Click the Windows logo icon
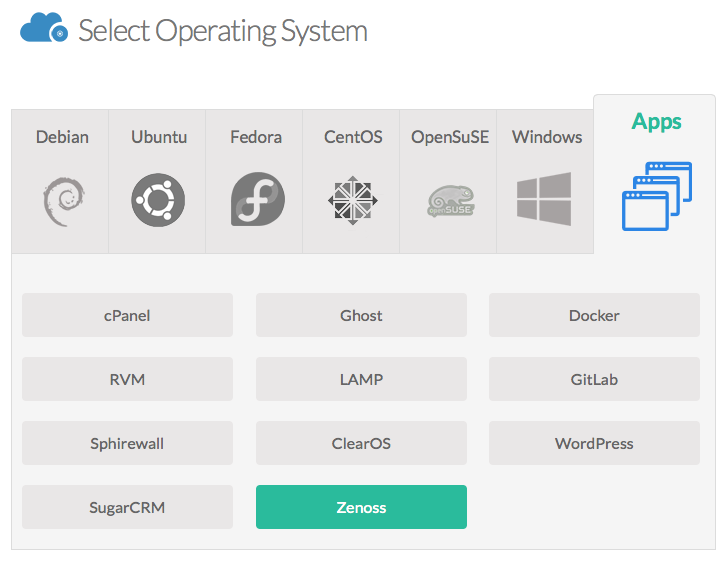This screenshot has width=726, height=561. [544, 199]
